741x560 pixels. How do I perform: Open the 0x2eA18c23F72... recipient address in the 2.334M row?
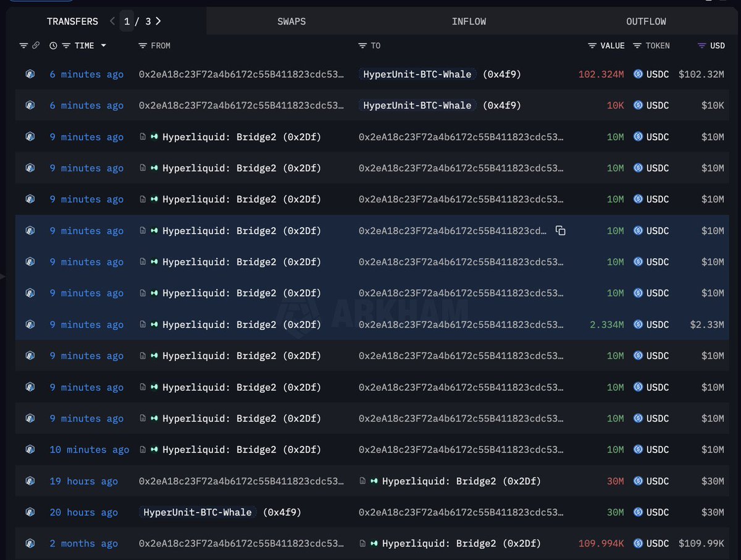click(461, 325)
